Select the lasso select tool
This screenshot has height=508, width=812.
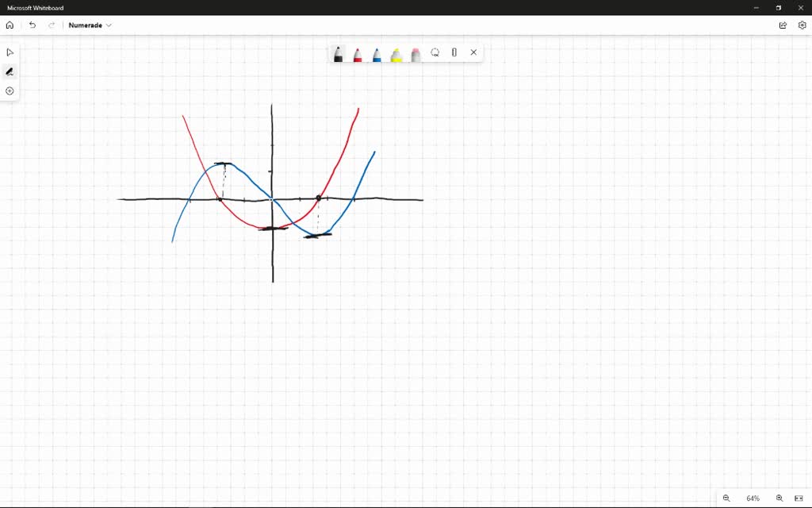click(435, 52)
